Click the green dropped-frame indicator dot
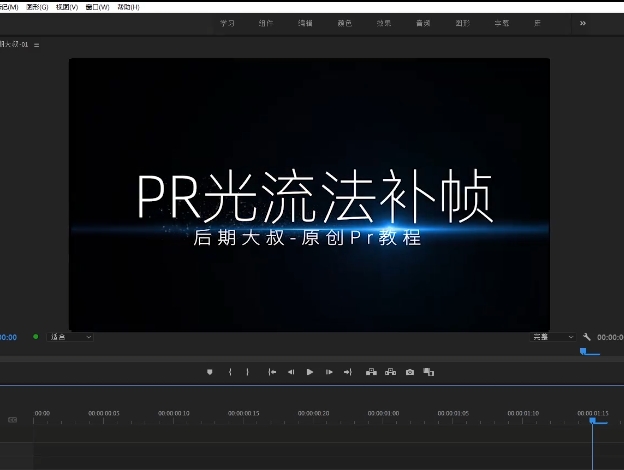Image resolution: width=624 pixels, height=470 pixels. click(x=35, y=337)
